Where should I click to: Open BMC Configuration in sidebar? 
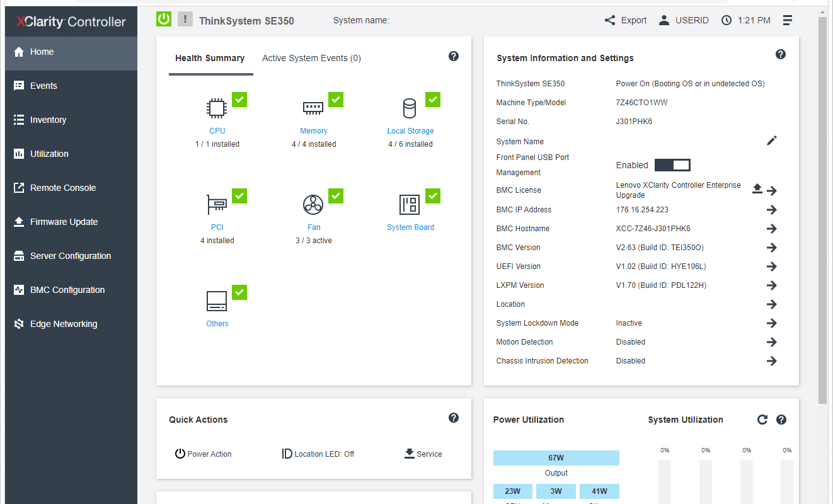[x=71, y=290]
